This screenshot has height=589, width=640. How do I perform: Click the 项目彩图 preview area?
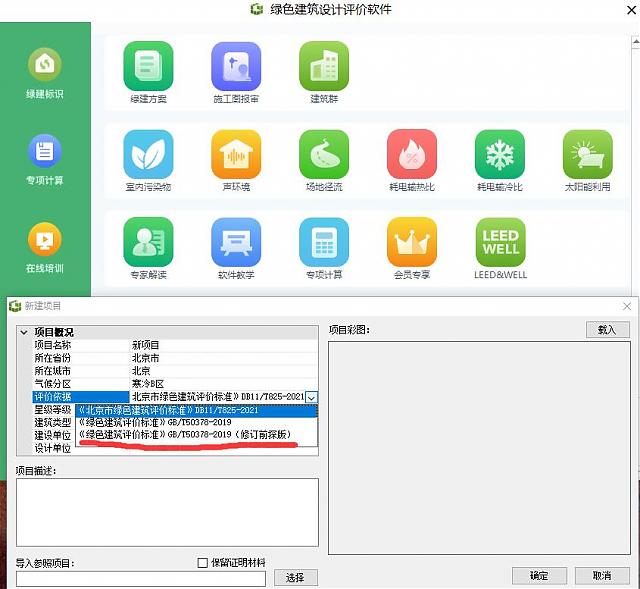point(480,448)
